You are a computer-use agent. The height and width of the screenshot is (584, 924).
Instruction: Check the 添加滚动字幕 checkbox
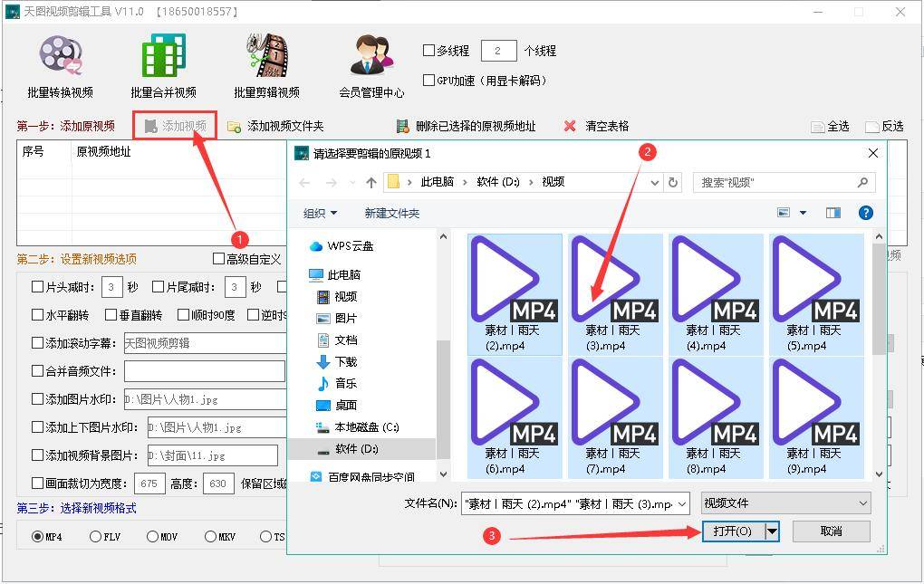pos(37,342)
